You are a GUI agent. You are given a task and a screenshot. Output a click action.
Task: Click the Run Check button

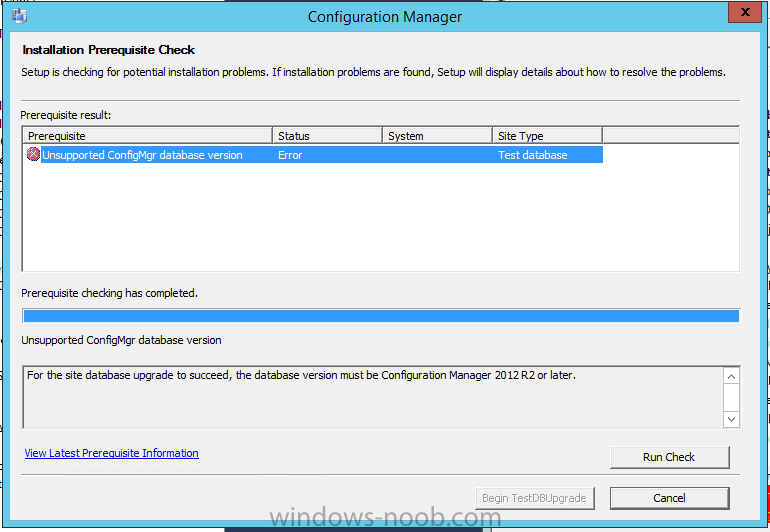click(669, 457)
